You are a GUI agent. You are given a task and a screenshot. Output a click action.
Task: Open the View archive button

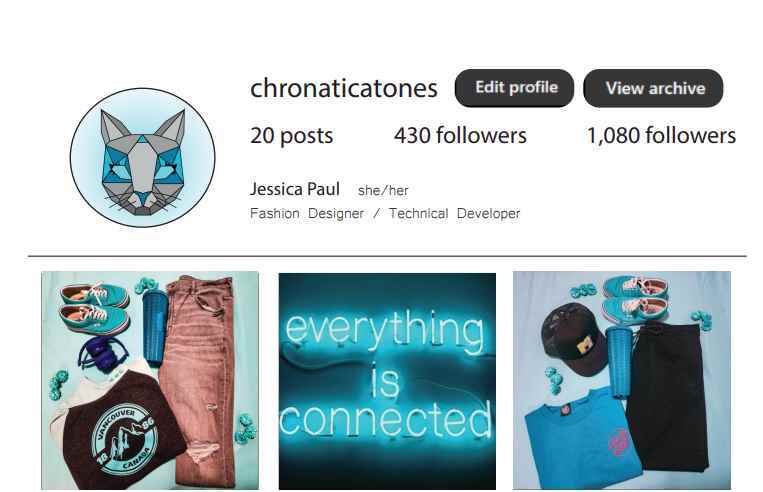(653, 88)
